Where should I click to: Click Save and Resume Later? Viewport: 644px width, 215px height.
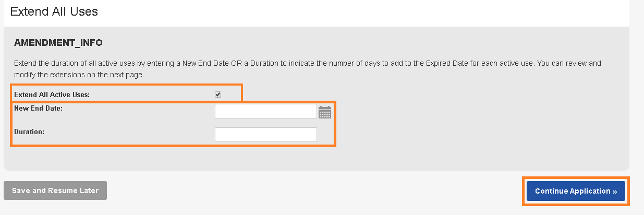pos(55,190)
